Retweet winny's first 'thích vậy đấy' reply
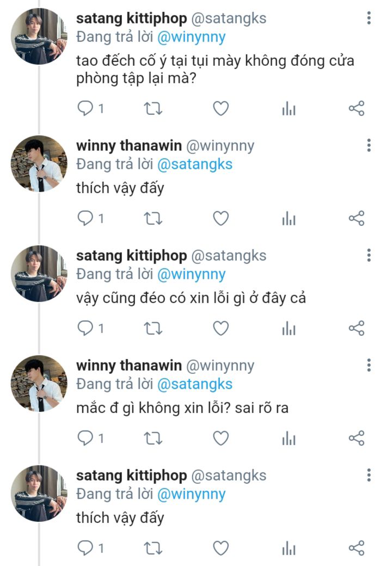 [x=153, y=219]
